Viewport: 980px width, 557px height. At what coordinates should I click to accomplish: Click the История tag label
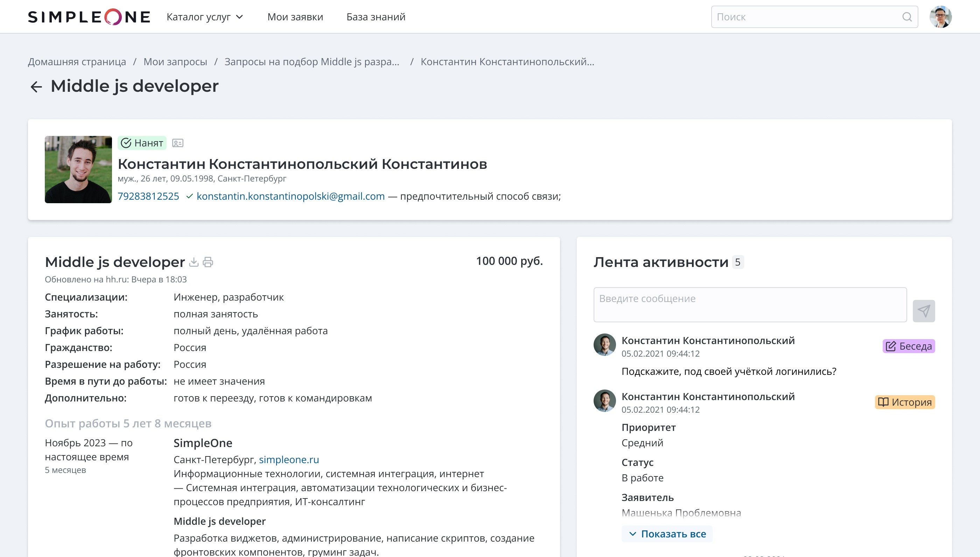tap(904, 402)
